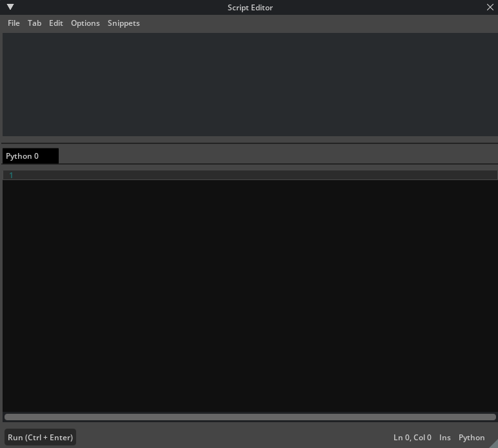Open the Options menu
The height and width of the screenshot is (448, 498).
pyautogui.click(x=85, y=23)
